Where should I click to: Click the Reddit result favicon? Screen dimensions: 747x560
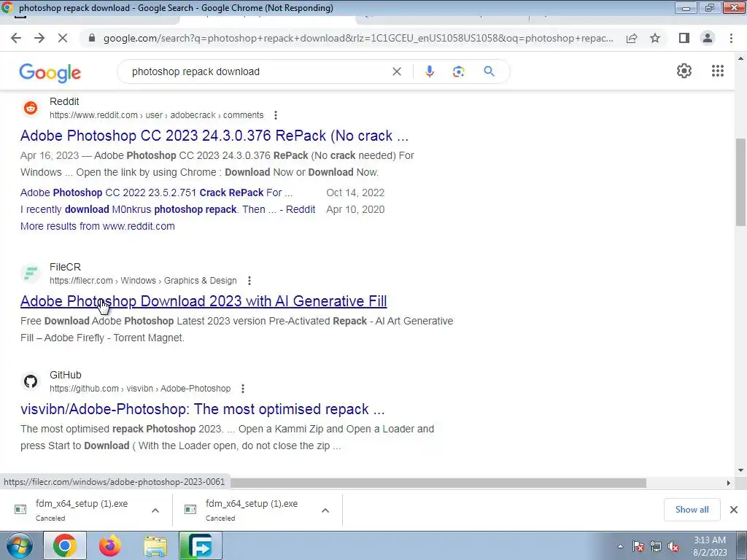click(31, 108)
